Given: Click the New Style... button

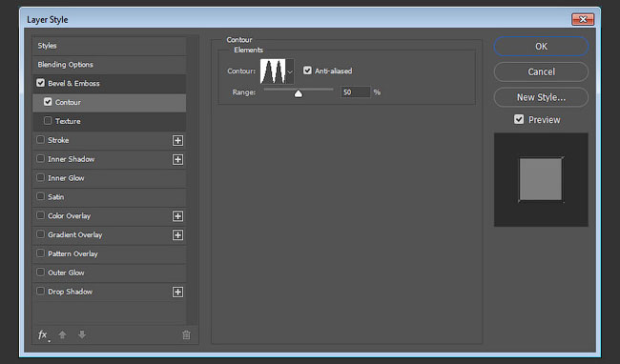Looking at the screenshot, I should click(541, 97).
